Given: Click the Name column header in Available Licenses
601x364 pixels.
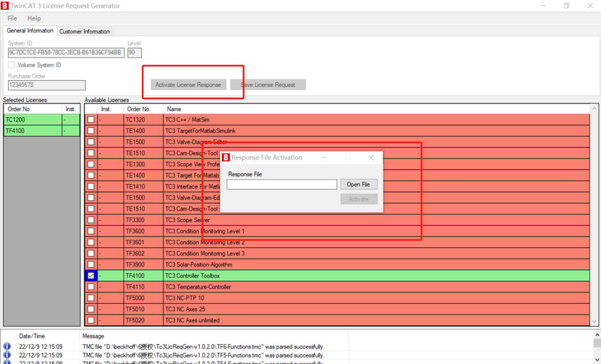Looking at the screenshot, I should coord(376,109).
